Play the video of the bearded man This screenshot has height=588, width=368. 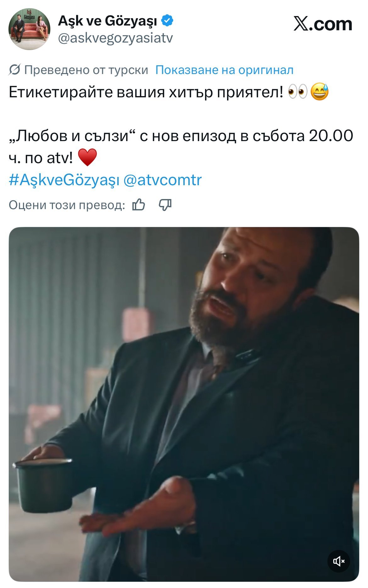click(x=184, y=404)
